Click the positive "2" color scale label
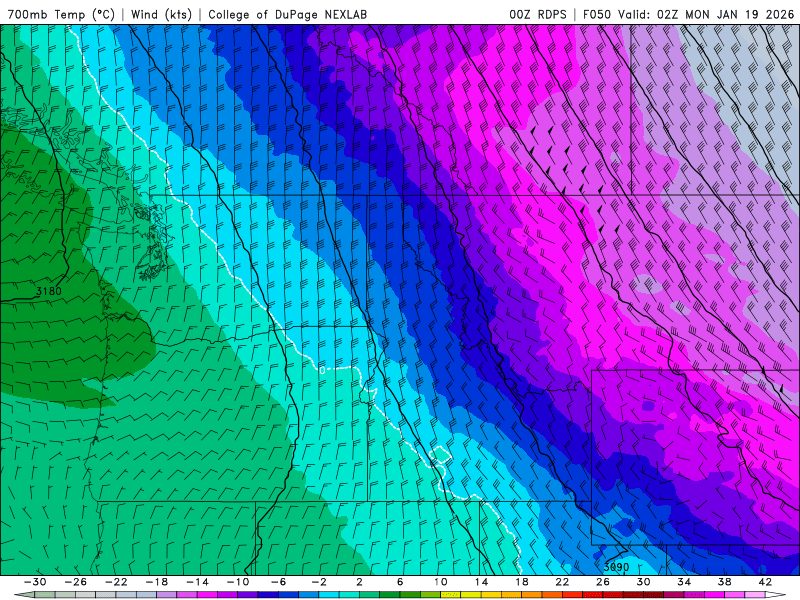 [x=359, y=582]
